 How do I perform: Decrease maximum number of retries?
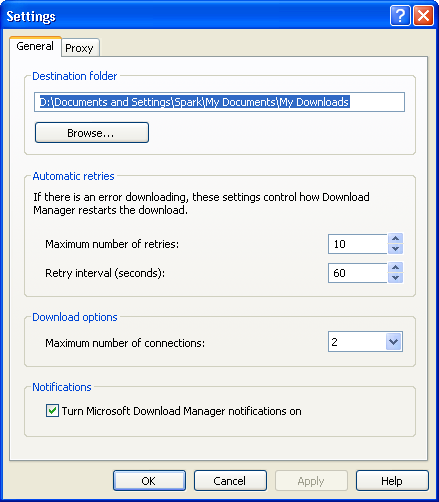[396, 249]
